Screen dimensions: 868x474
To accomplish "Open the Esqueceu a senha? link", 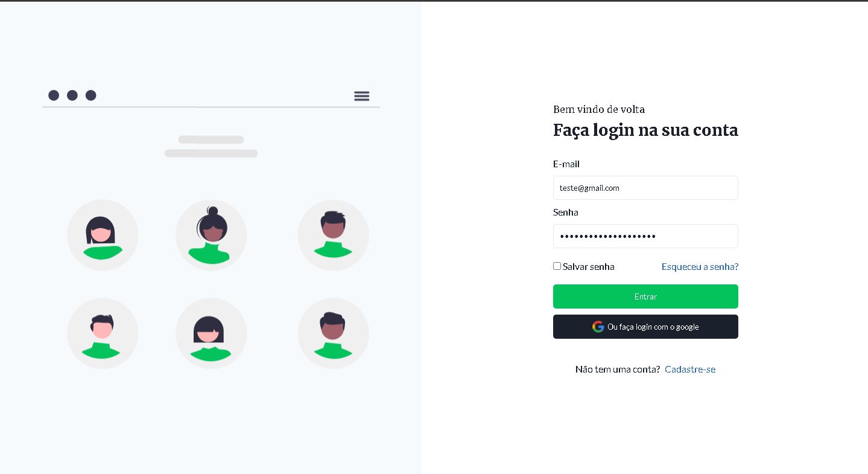I will 700,266.
